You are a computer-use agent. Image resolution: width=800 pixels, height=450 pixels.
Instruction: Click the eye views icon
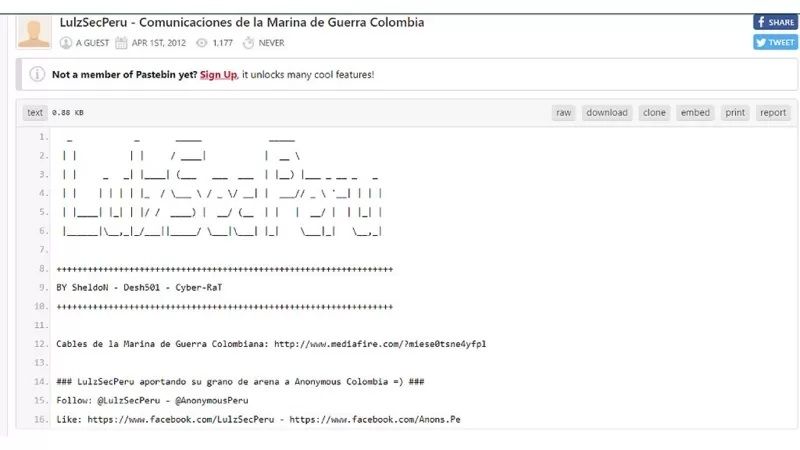click(201, 43)
